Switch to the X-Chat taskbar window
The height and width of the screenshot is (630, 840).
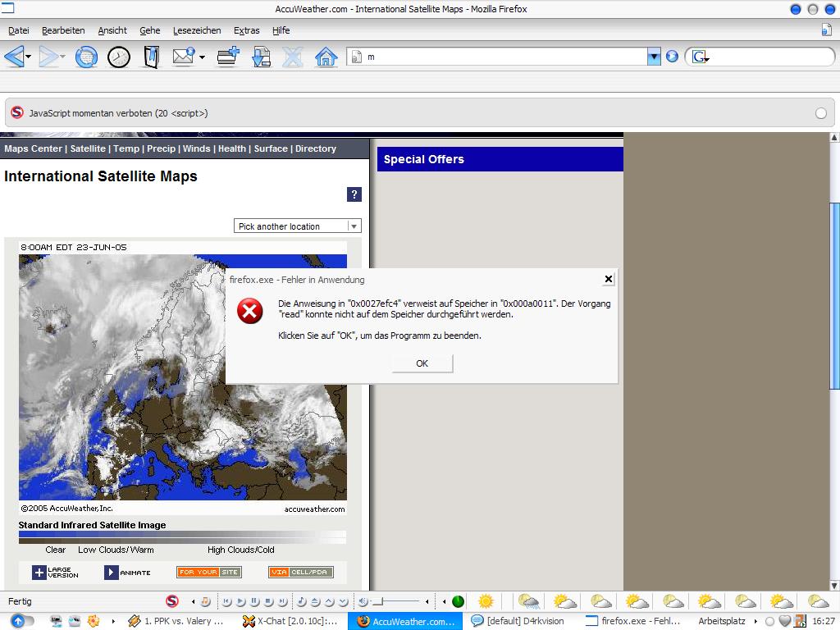pyautogui.click(x=291, y=621)
